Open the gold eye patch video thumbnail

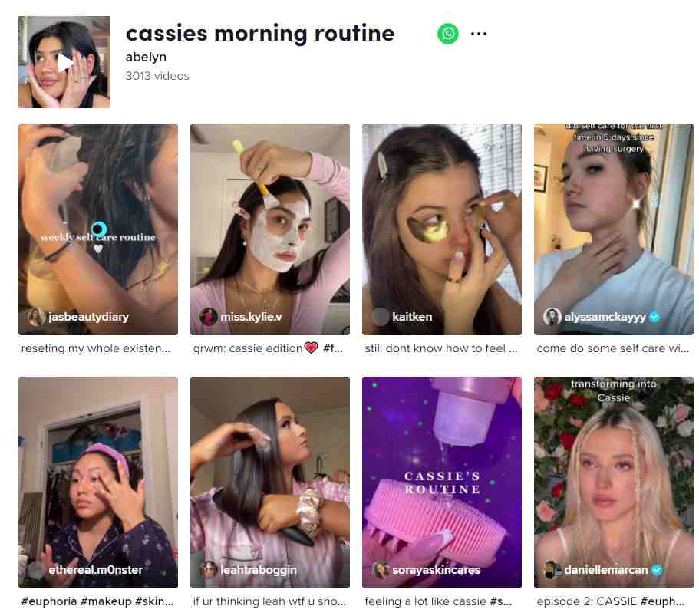click(x=442, y=229)
